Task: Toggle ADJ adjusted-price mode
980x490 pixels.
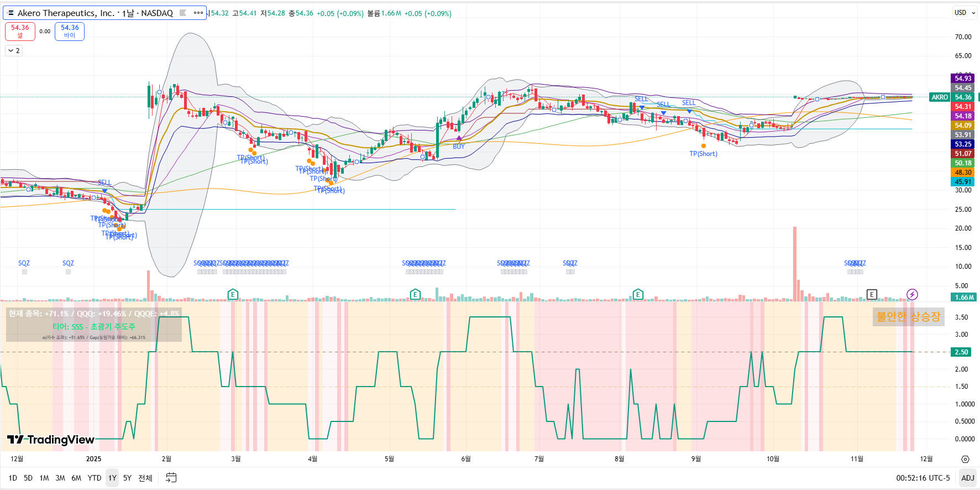Action: pyautogui.click(x=968, y=478)
